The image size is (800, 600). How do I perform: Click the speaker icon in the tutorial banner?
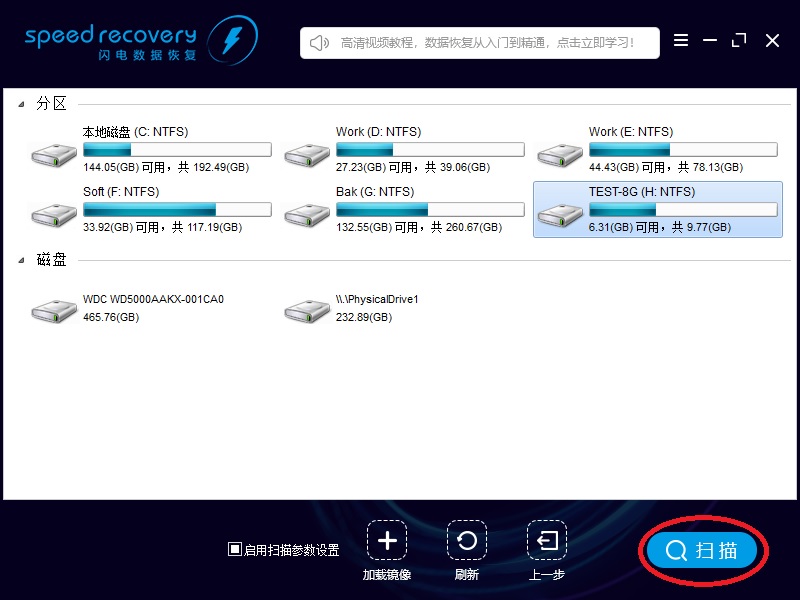(319, 41)
